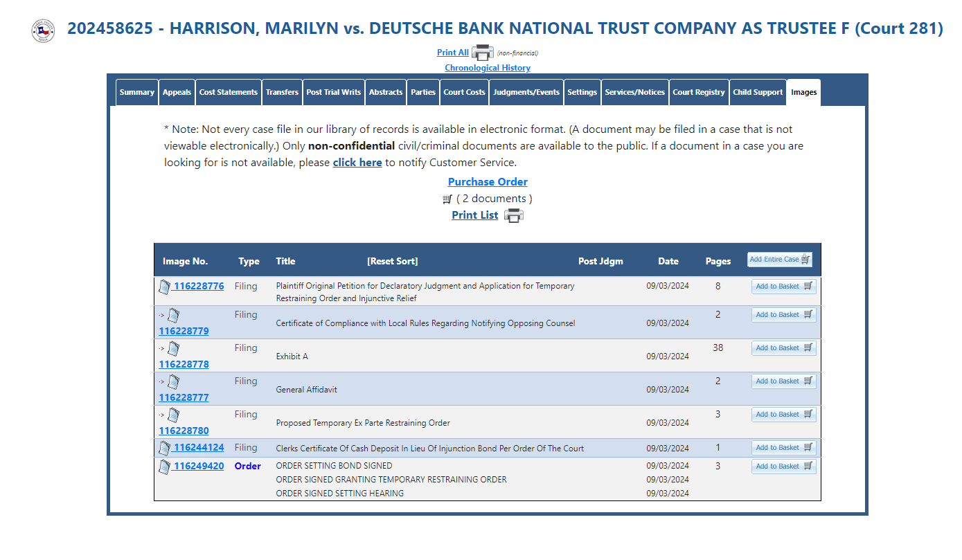This screenshot has height=560, width=962.
Task: Open document icon for image 116228778
Action: pyautogui.click(x=173, y=349)
